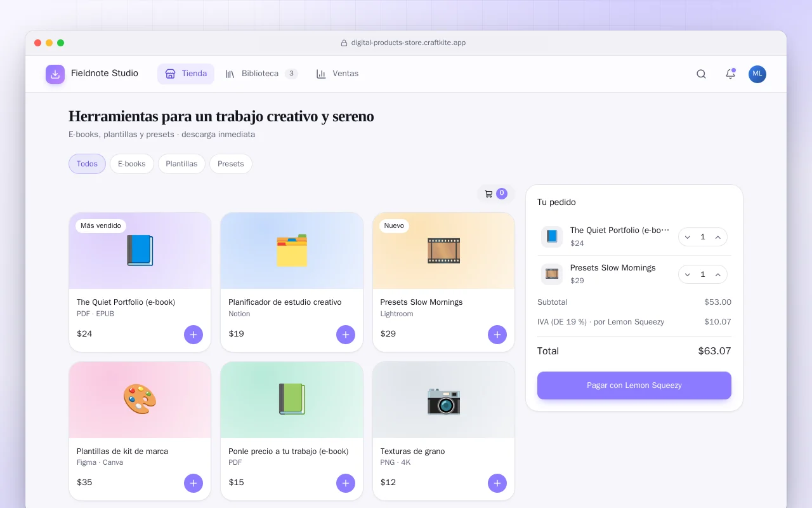The image size is (812, 508).
Task: Click the $63.07 total amount
Action: tap(715, 351)
